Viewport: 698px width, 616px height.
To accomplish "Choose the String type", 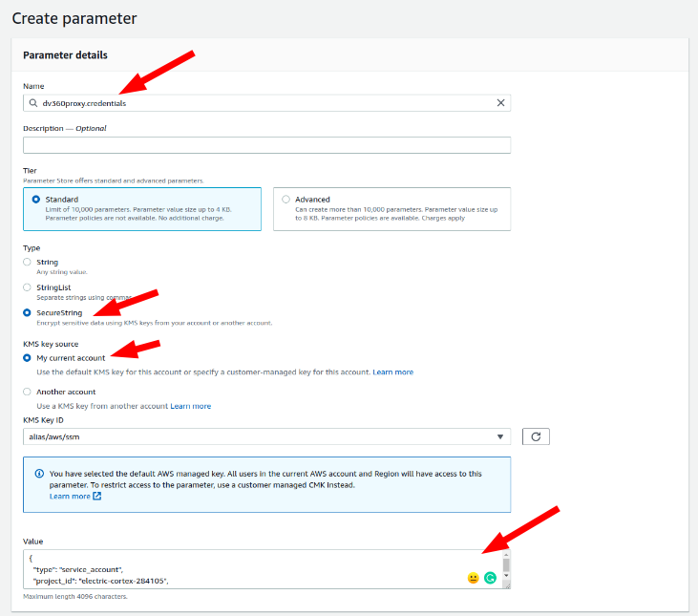I will 27,262.
